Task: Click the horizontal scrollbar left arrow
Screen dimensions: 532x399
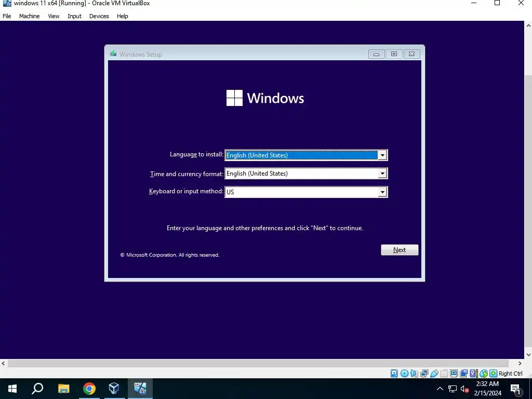Action: 3,363
